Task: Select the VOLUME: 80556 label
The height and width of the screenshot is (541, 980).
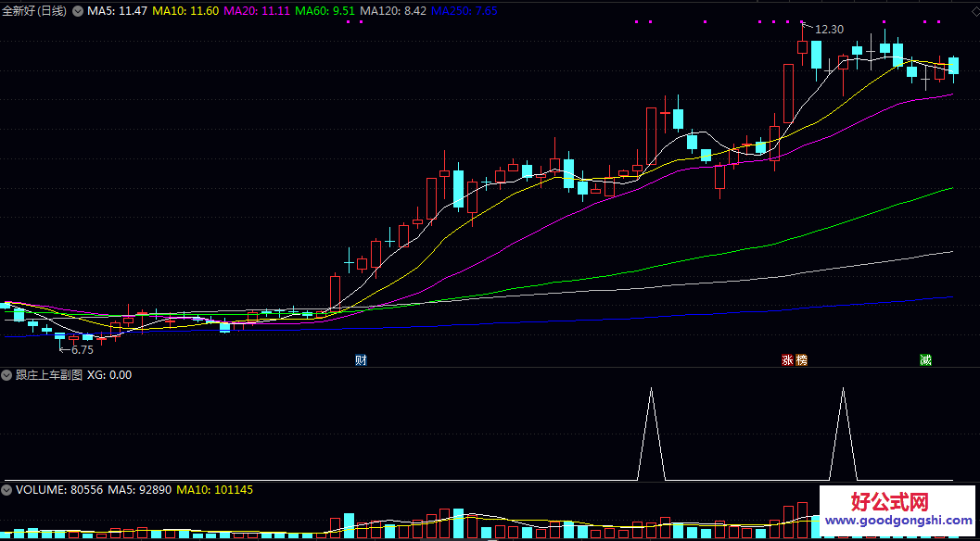Action: pos(60,490)
